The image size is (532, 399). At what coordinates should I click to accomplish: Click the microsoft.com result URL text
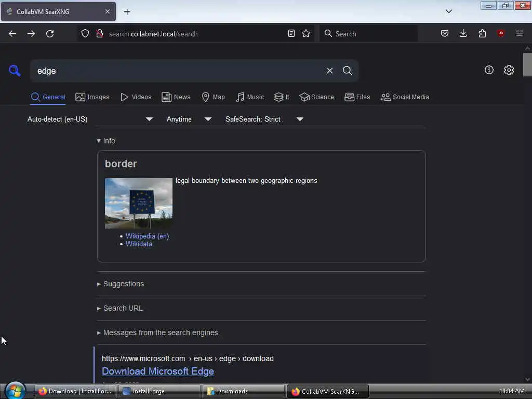click(188, 358)
